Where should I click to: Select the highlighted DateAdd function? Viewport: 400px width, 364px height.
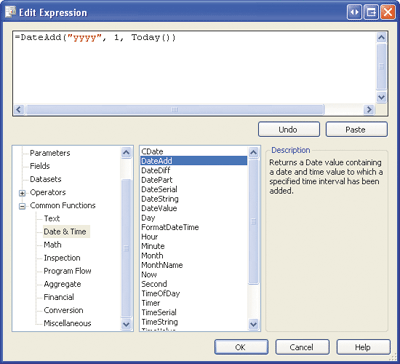coord(194,161)
